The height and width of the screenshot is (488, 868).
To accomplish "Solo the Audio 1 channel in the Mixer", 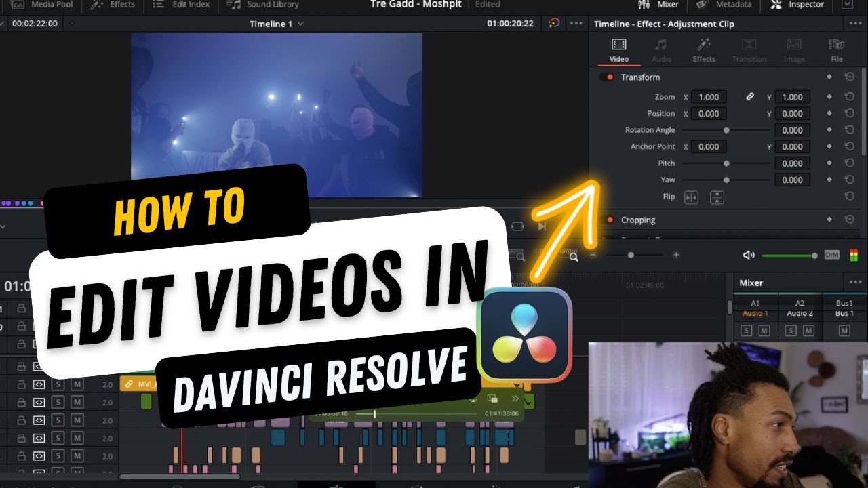I will (x=747, y=331).
